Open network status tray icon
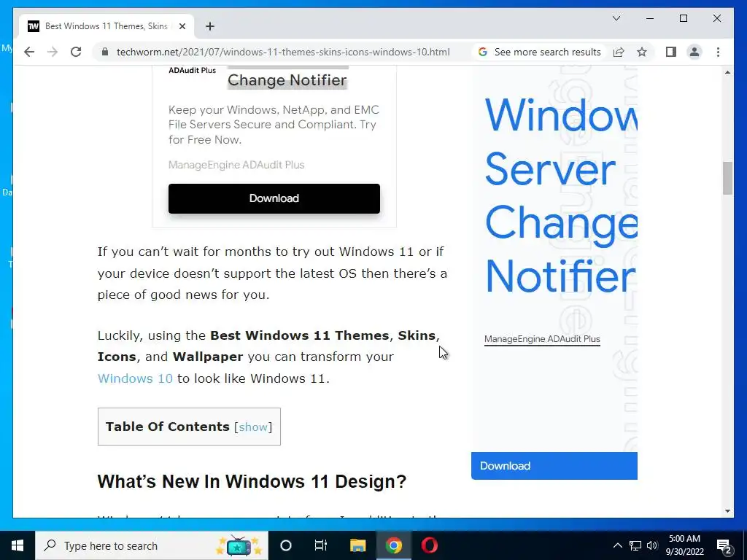Screen dimensions: 747x560 tap(635, 545)
